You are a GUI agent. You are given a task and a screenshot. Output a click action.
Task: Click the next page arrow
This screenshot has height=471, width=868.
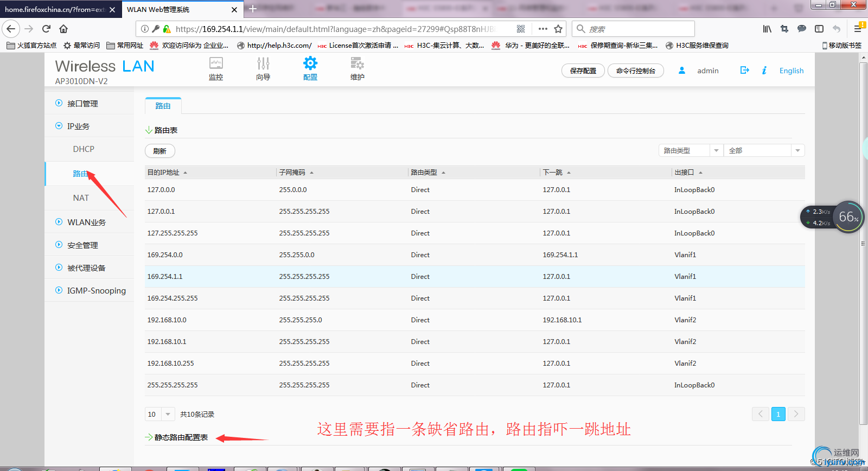pyautogui.click(x=796, y=414)
